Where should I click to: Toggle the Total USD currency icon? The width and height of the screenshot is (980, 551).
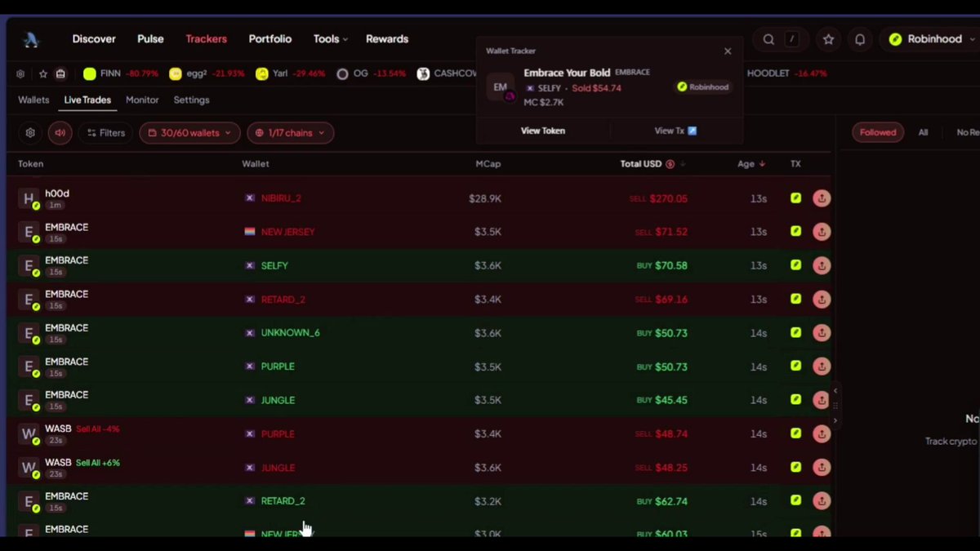pos(670,164)
